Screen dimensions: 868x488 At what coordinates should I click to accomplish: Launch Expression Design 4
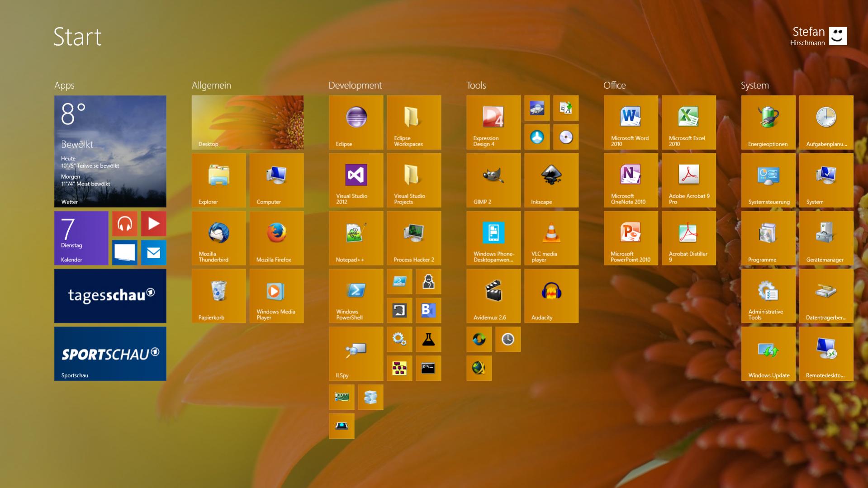pos(494,122)
